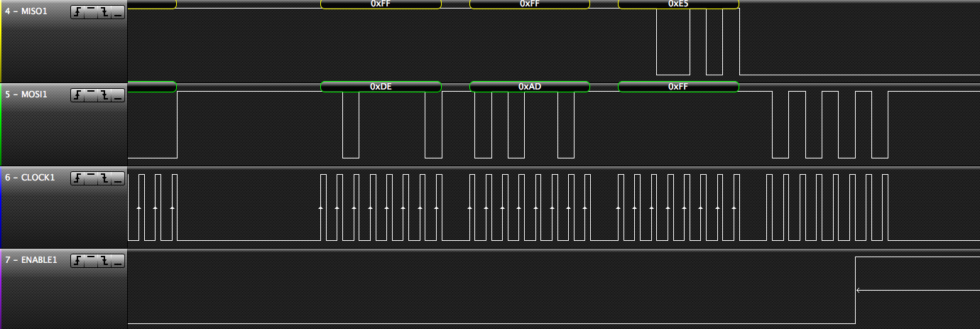The width and height of the screenshot is (980, 329).
Task: Click the MISO1 0xFF bubble above 0xAD
Action: 530,4
